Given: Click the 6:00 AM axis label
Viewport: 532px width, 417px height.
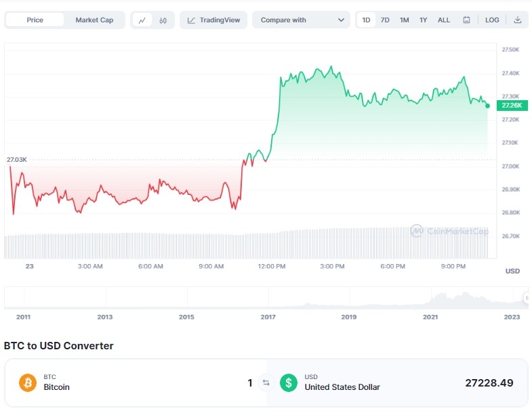Looking at the screenshot, I should point(150,267).
